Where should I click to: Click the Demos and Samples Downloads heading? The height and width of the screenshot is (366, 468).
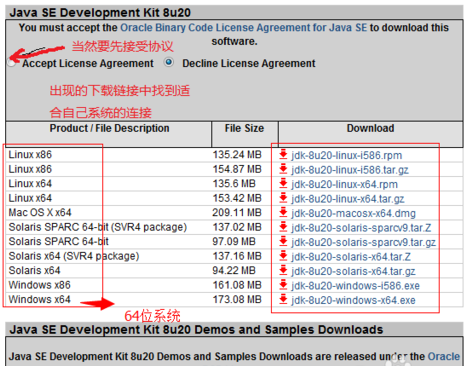[x=196, y=330]
